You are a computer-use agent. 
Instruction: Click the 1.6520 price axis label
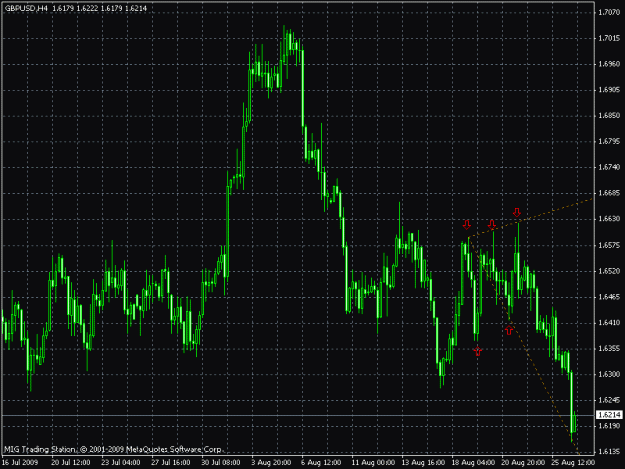click(x=609, y=271)
